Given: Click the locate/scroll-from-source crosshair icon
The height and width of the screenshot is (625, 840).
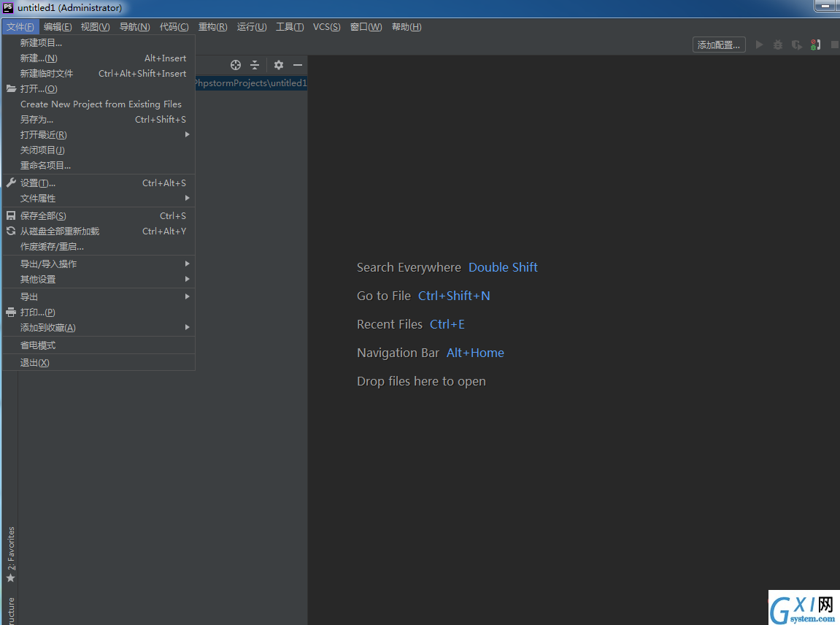Looking at the screenshot, I should point(235,65).
